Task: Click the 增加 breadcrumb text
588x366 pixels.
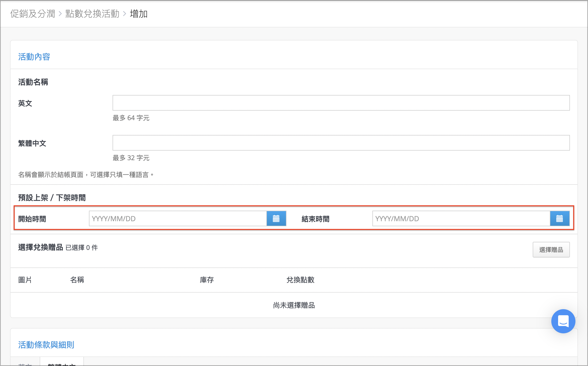Action: (x=139, y=14)
